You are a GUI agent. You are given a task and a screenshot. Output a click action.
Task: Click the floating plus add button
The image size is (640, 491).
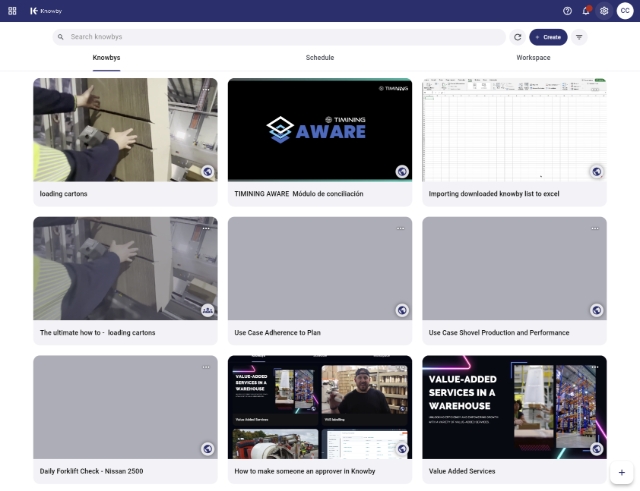click(621, 473)
